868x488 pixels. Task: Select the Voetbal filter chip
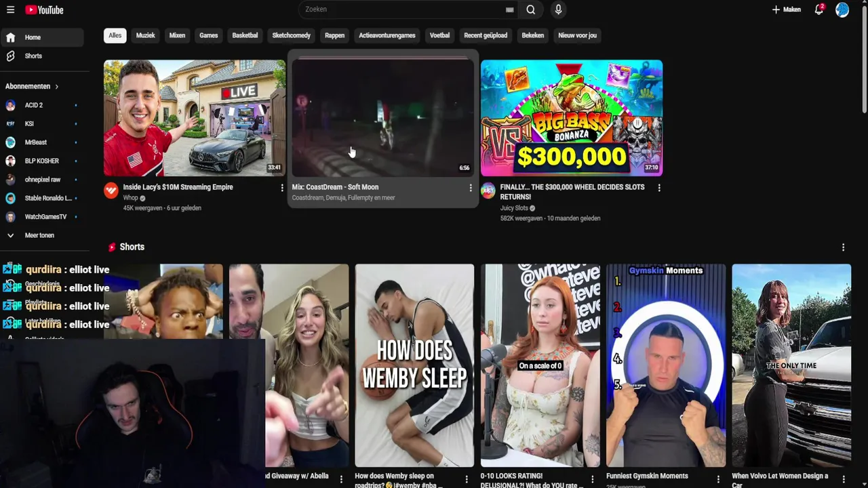pos(439,35)
